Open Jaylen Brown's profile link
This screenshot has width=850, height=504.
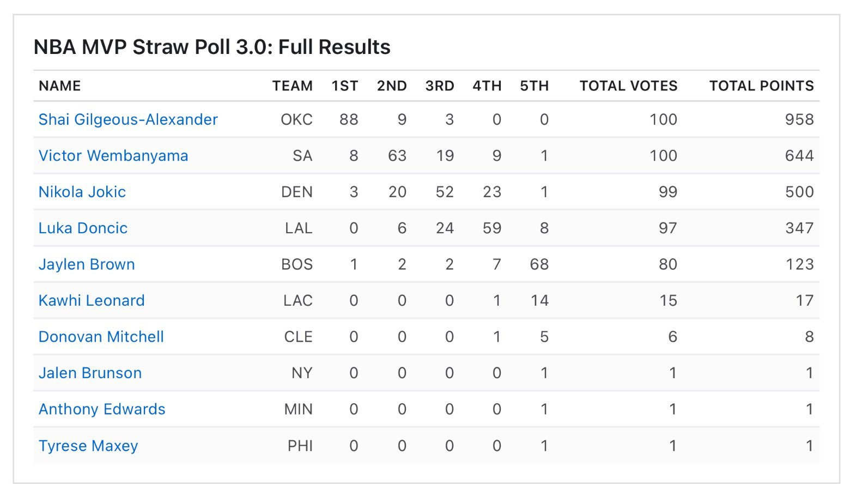[x=87, y=264]
